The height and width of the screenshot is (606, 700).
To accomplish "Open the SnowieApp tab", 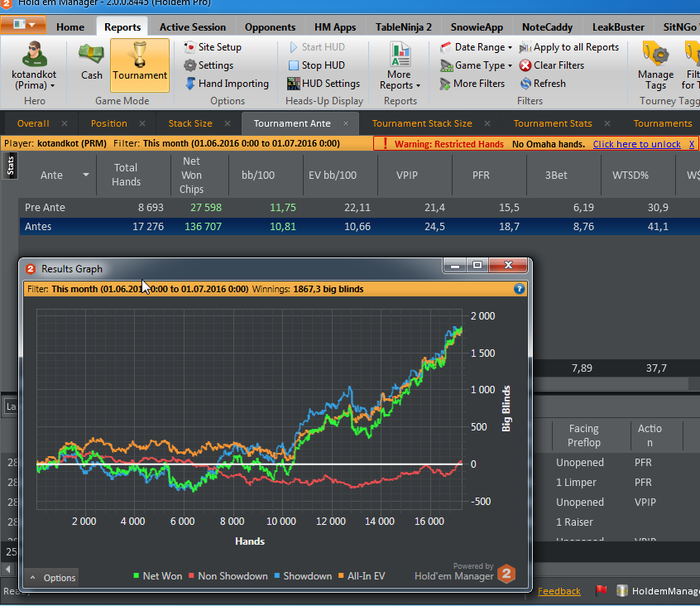I will (477, 27).
